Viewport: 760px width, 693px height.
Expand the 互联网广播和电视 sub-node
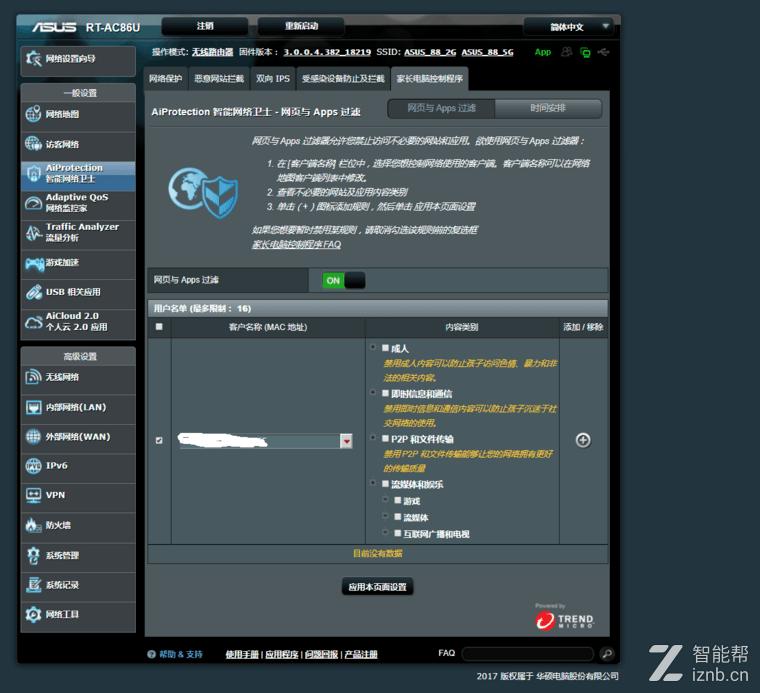tap(385, 533)
